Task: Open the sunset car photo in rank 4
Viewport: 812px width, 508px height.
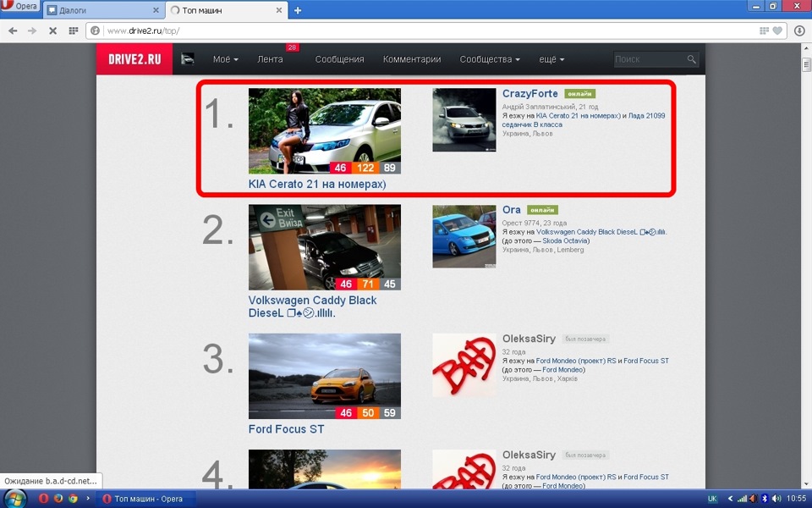Action: tap(325, 469)
